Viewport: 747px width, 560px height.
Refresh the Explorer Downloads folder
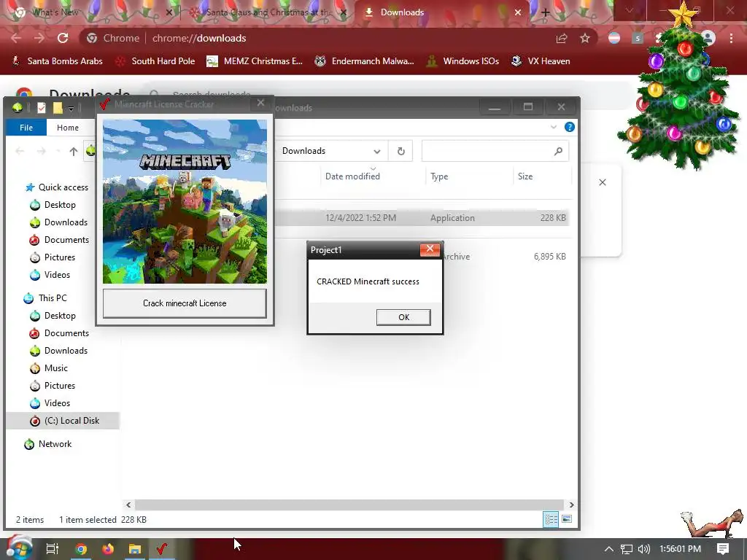(400, 151)
